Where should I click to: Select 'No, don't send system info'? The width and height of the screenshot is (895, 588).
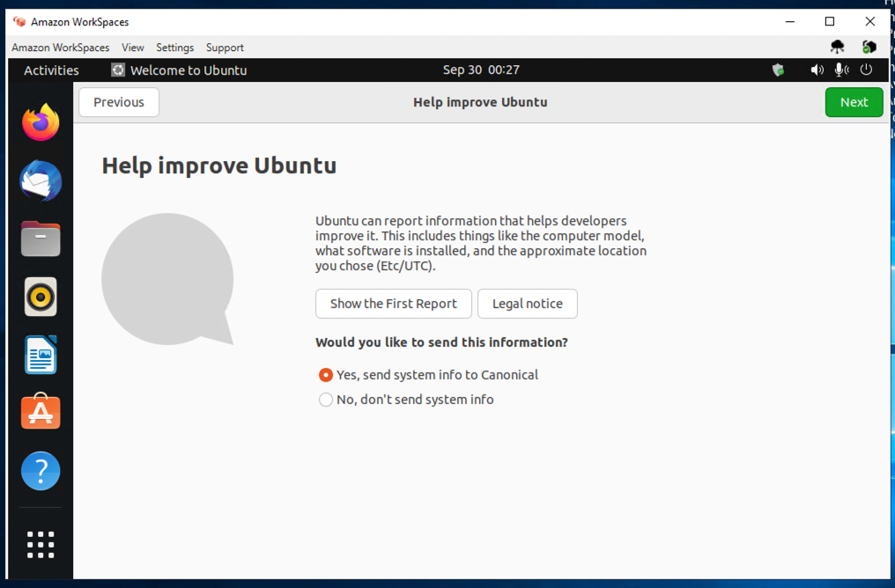[326, 399]
